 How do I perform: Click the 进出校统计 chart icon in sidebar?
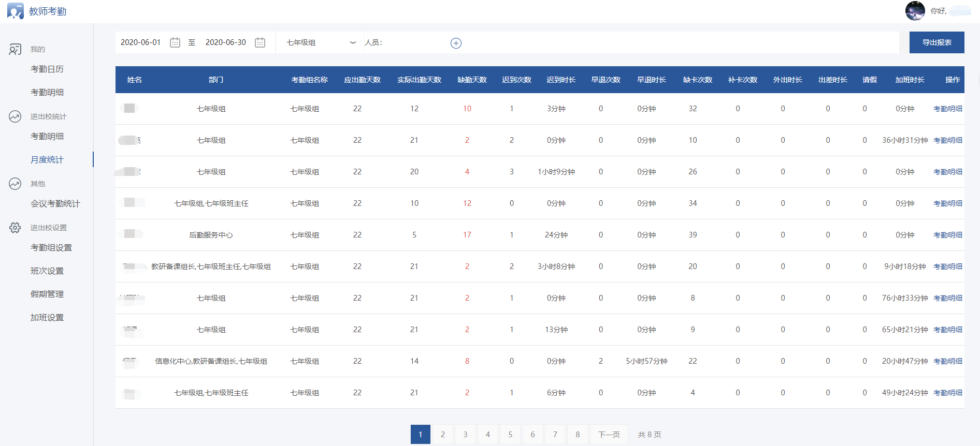[x=15, y=116]
